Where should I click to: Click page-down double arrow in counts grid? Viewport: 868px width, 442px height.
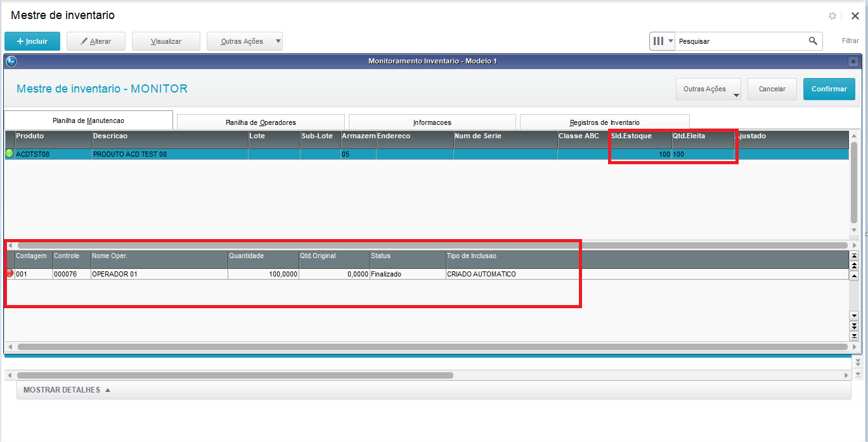pyautogui.click(x=854, y=325)
